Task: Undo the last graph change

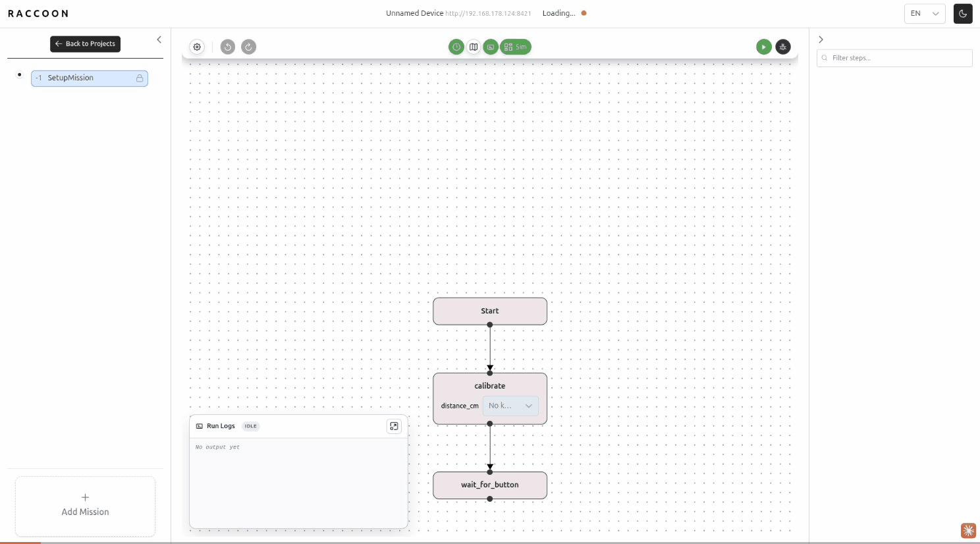Action: [x=228, y=47]
